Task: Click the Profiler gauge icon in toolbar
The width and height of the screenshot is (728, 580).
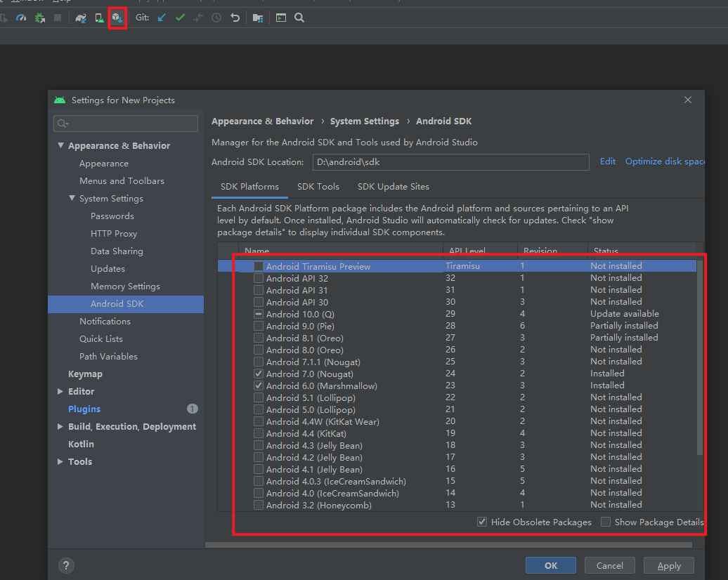Action: [x=20, y=18]
